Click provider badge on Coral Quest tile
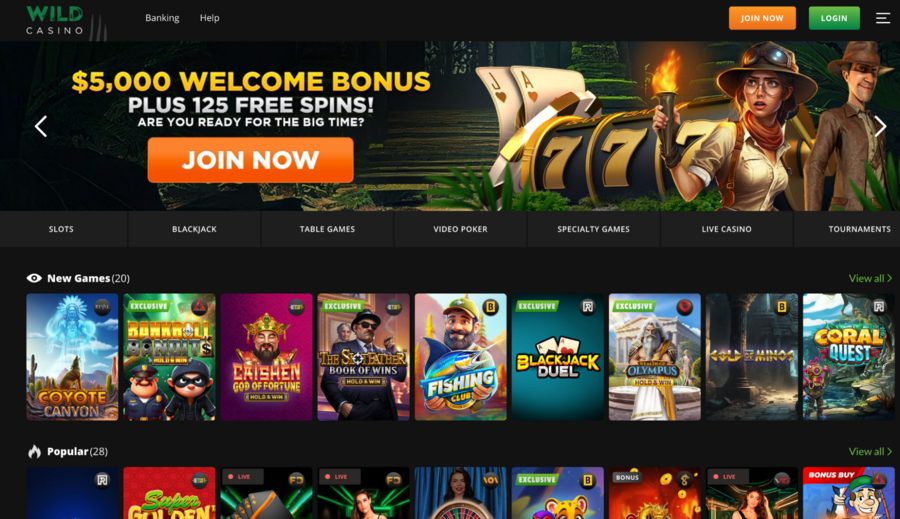Image resolution: width=900 pixels, height=519 pixels. [x=878, y=307]
